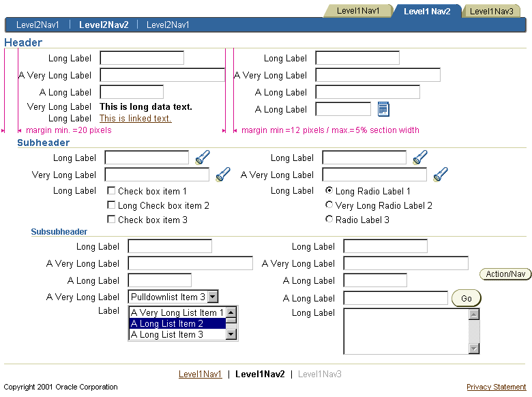The height and width of the screenshot is (397, 532).
Task: Focus Subsubheader left Long Label field
Action: pos(170,246)
